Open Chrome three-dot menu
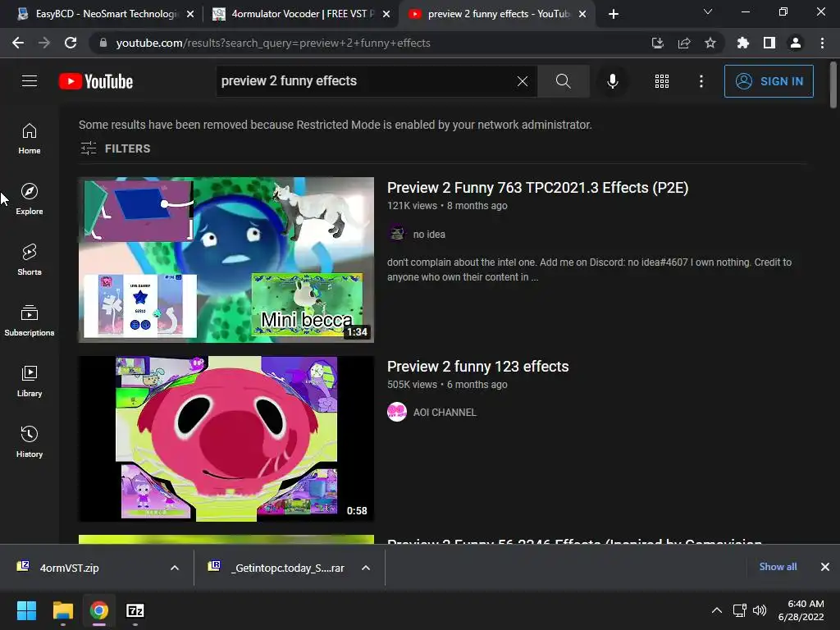Viewport: 840px width, 630px height. [x=822, y=43]
